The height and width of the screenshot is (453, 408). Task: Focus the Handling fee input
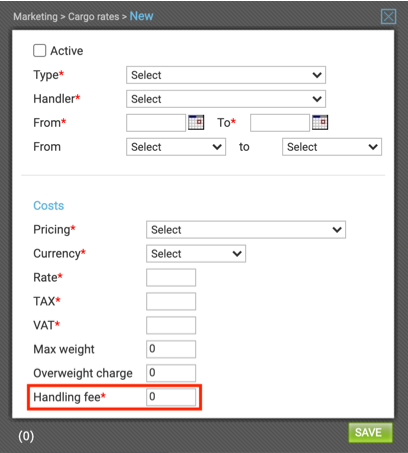tap(171, 397)
